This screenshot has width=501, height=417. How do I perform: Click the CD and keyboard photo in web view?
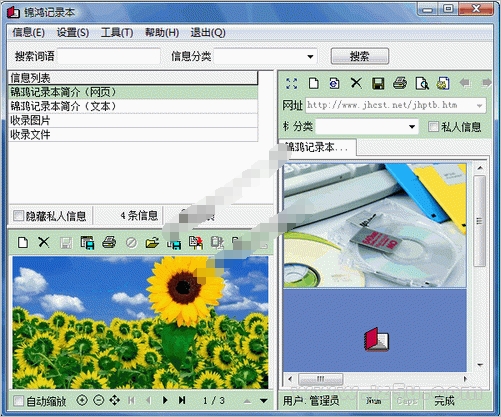tap(375, 225)
